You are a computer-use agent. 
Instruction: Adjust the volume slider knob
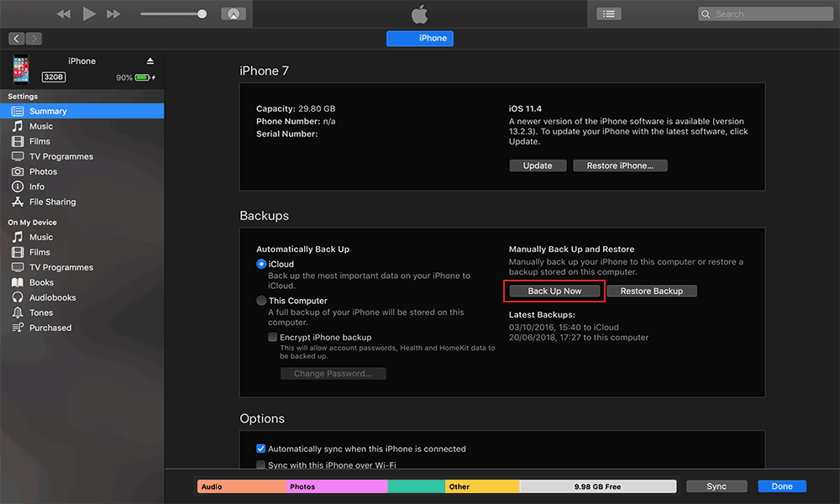[x=202, y=14]
